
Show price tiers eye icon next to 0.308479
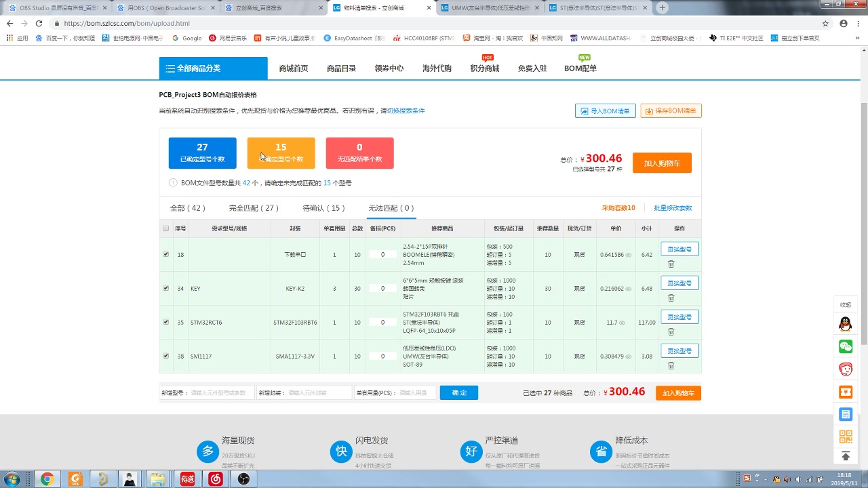pos(629,357)
